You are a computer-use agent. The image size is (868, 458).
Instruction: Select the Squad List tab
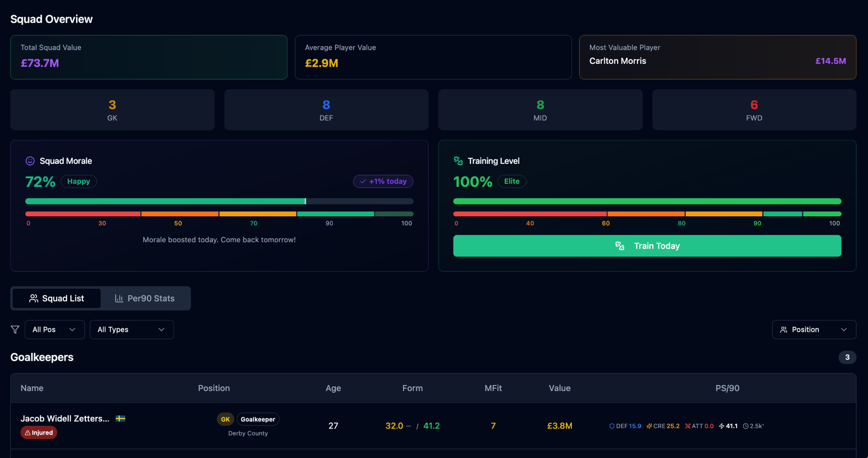pos(56,298)
